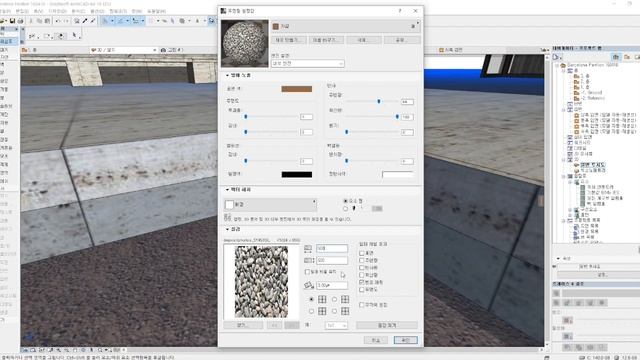Click the Find and Select toolbar icon

[76, 21]
